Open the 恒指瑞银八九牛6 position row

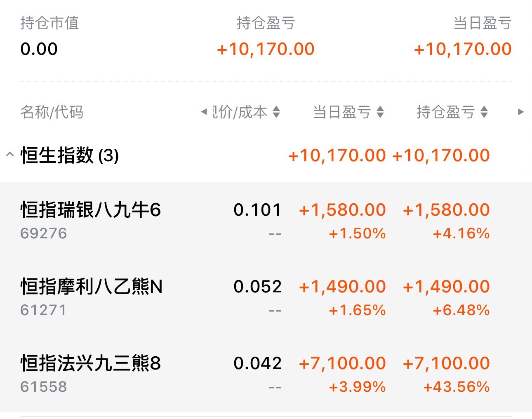(91, 210)
